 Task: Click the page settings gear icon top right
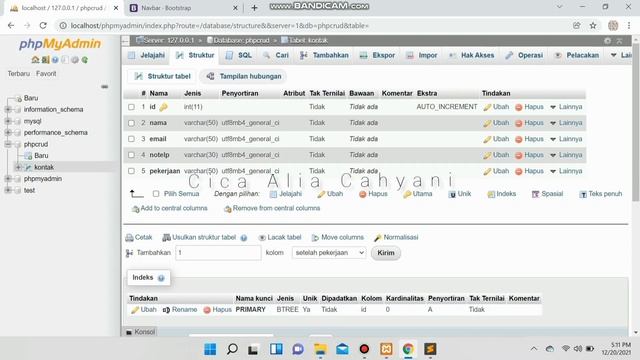coord(607,40)
